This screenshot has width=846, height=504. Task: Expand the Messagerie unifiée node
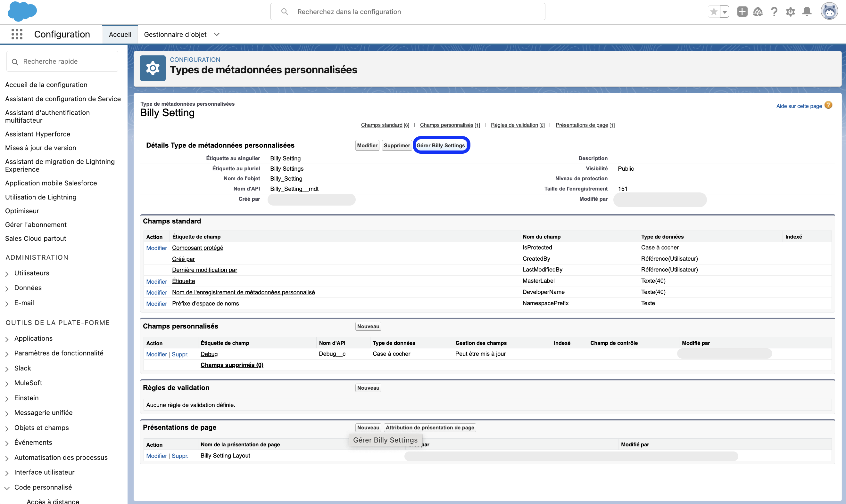(7, 413)
